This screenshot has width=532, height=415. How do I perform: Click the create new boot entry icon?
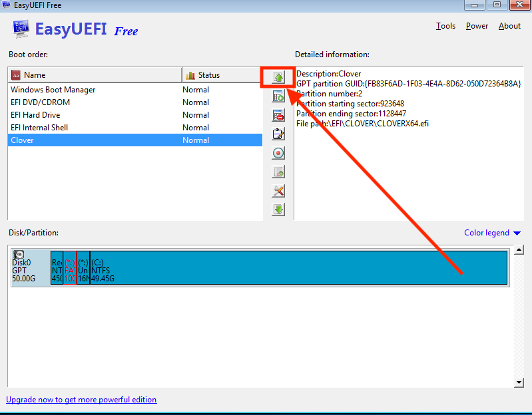[278, 96]
